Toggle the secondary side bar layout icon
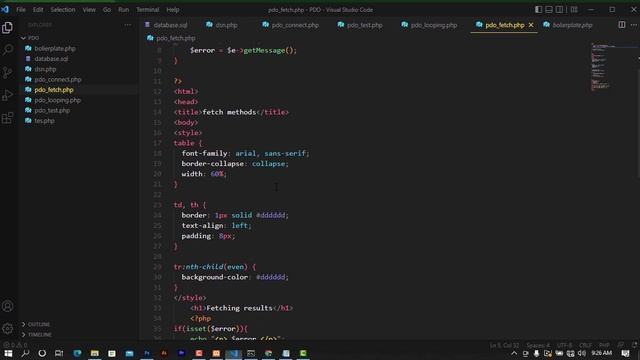Screen dimensions: 640x360 (560, 9)
